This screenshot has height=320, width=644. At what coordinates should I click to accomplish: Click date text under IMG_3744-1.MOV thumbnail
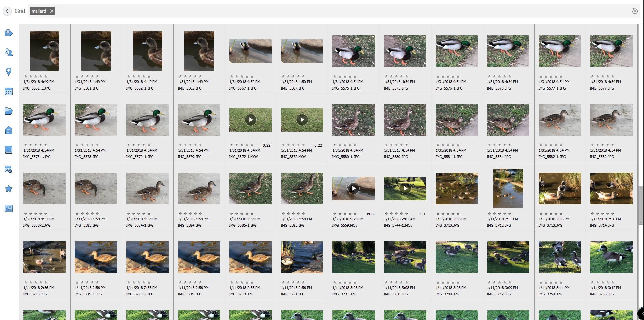(x=400, y=219)
